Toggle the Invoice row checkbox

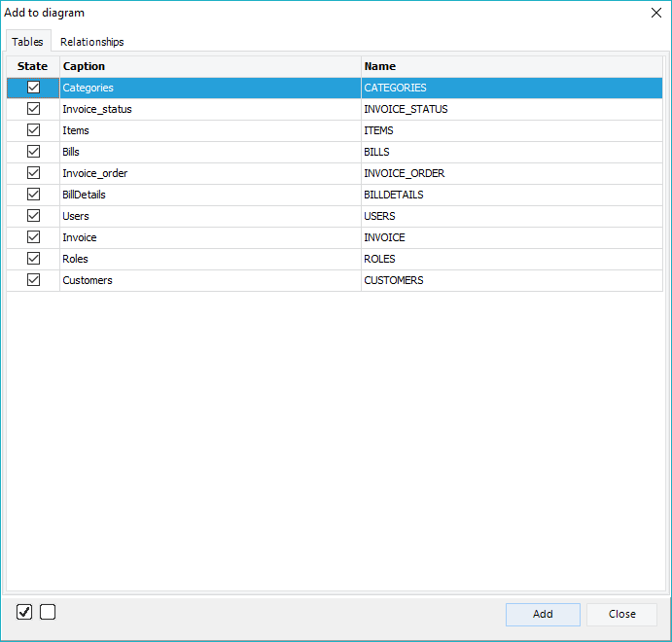(33, 237)
